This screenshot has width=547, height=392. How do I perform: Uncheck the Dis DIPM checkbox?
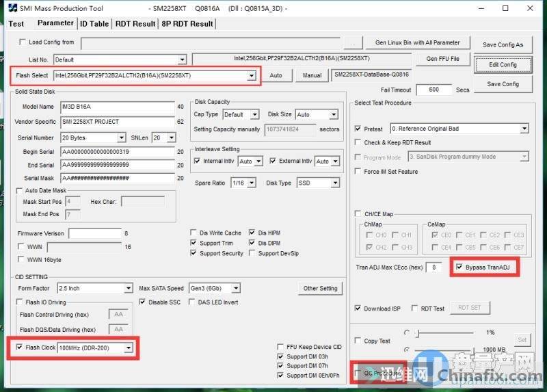[x=252, y=243]
